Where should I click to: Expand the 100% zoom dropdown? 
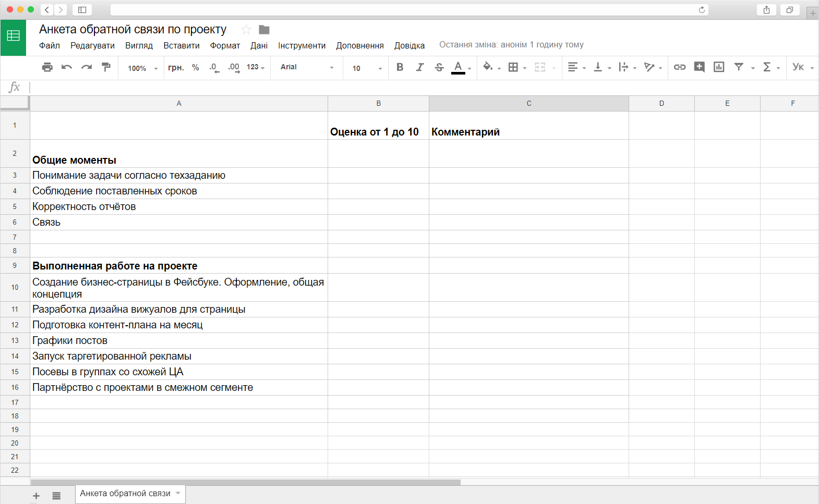(142, 68)
